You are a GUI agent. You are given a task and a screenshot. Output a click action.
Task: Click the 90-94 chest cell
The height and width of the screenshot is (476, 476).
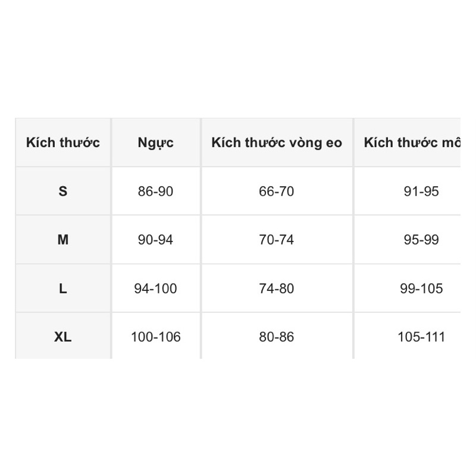click(156, 240)
